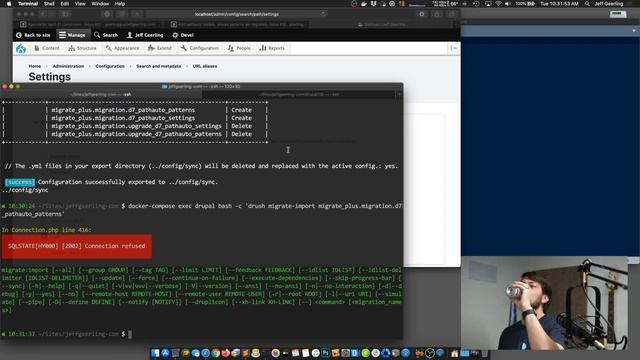Image resolution: width=640 pixels, height=360 pixels.
Task: Open People admin menu item
Action: [239, 48]
